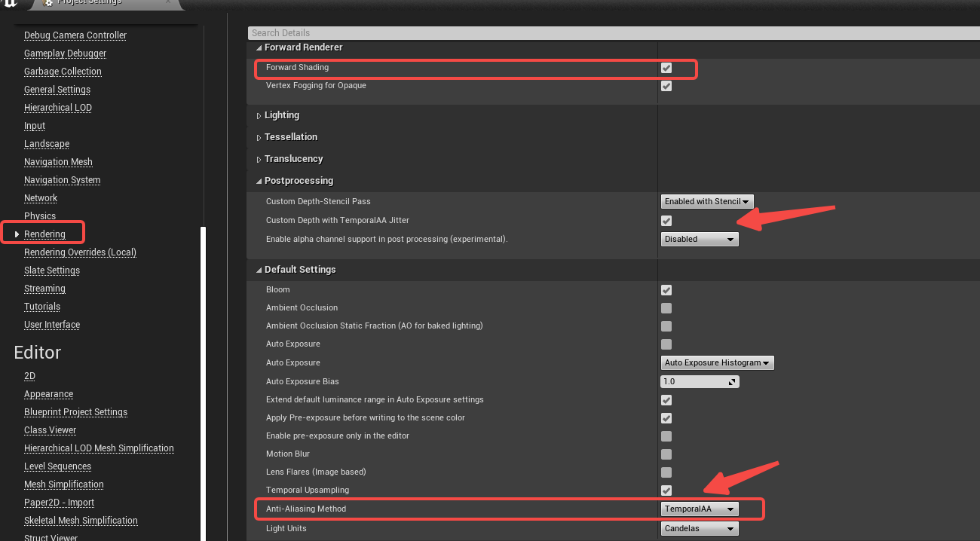Open Gameplay Debugger settings
Viewport: 980px width, 541px height.
tap(66, 53)
